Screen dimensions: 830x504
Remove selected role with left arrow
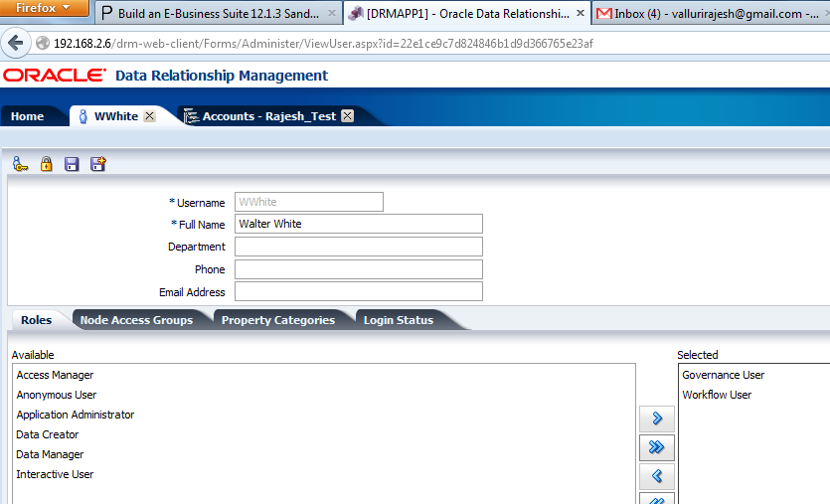click(657, 476)
